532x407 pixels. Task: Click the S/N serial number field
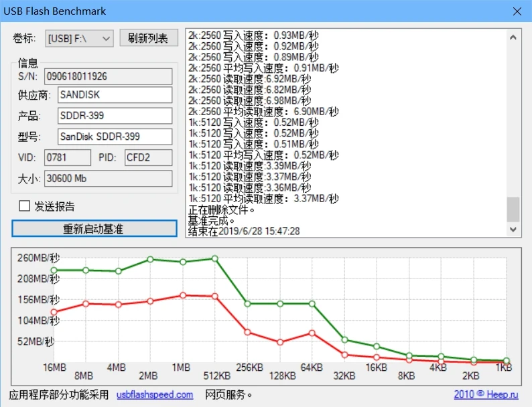108,76
